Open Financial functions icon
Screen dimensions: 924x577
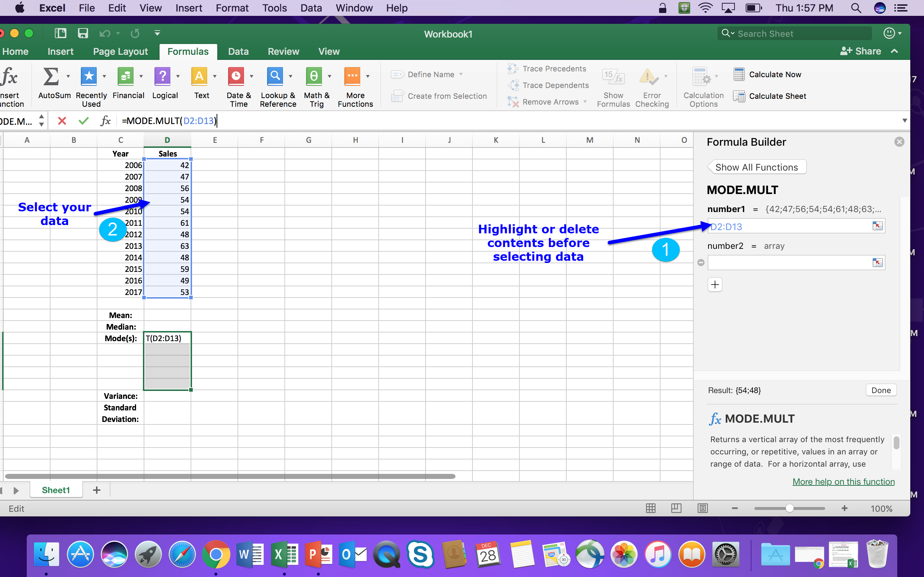pos(125,77)
